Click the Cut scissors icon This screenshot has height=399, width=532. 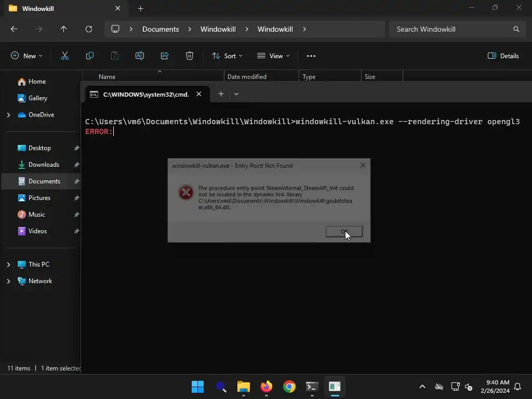tap(65, 56)
